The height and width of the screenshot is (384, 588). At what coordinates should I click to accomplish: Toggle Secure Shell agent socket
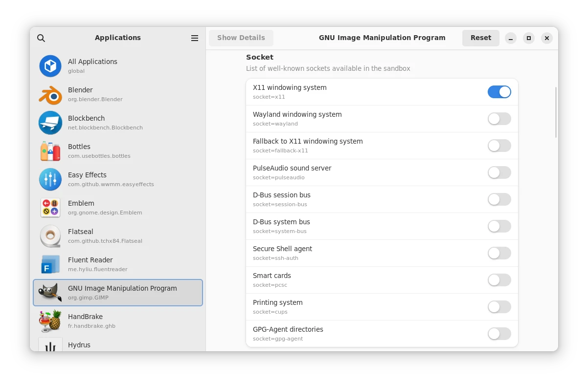tap(499, 253)
